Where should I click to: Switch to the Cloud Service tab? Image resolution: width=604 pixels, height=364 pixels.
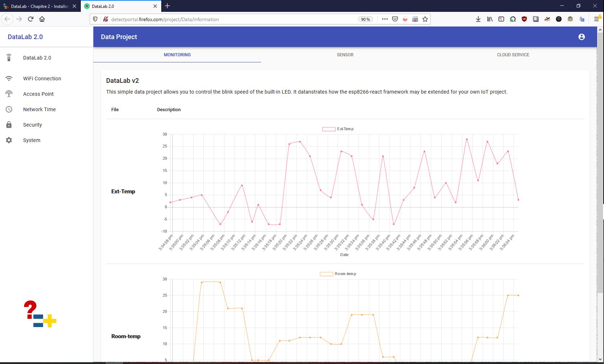click(x=513, y=55)
